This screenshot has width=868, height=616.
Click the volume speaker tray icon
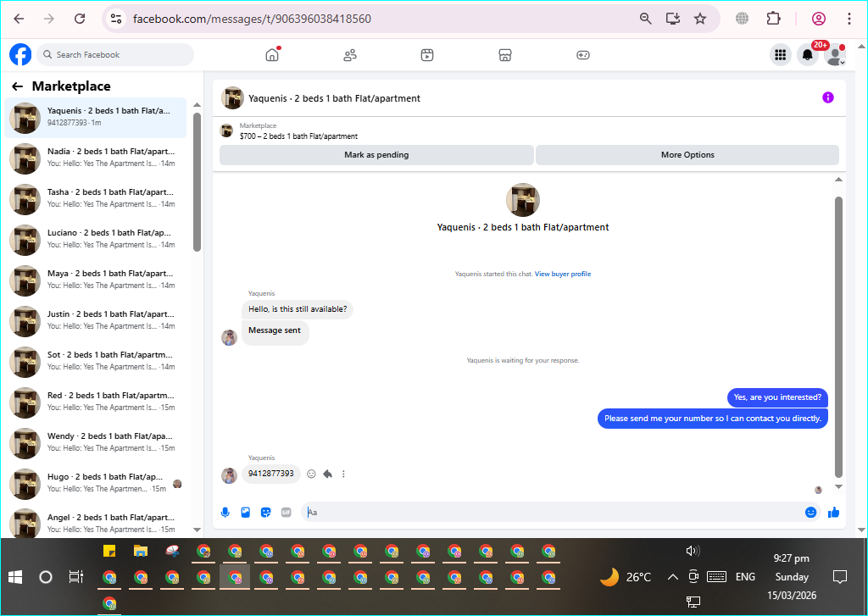point(693,551)
